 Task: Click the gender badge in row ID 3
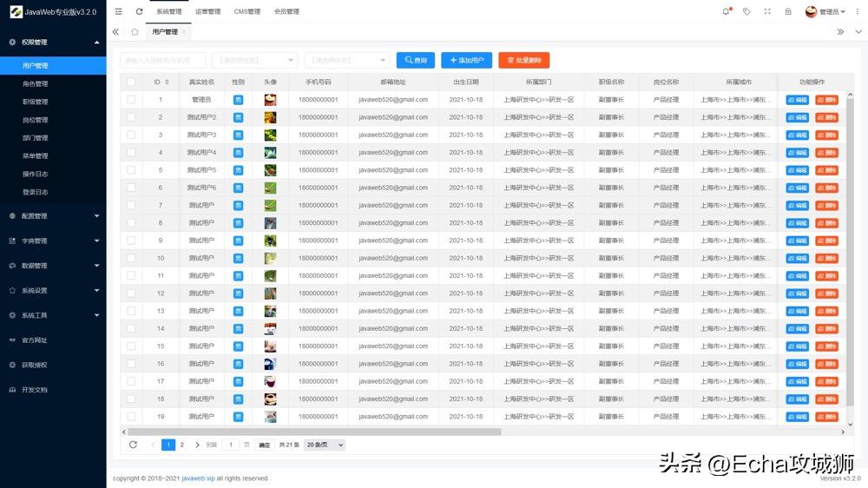coord(238,135)
